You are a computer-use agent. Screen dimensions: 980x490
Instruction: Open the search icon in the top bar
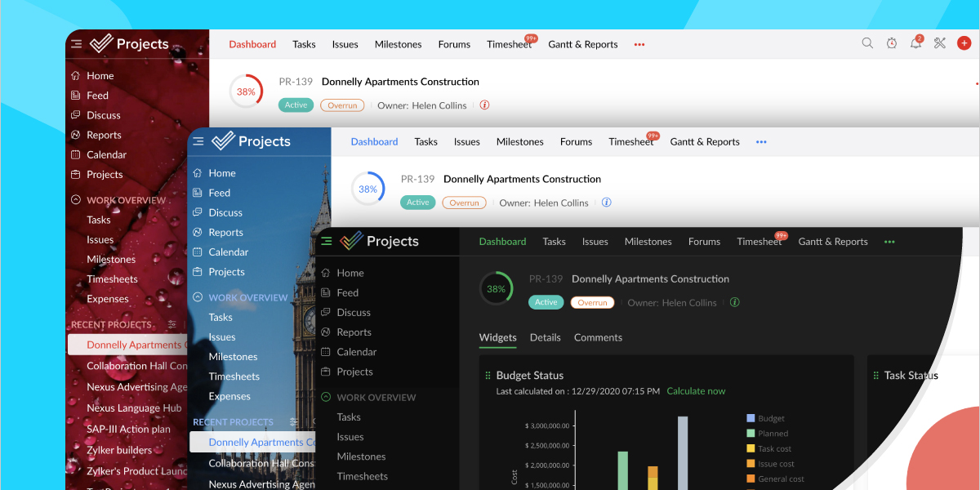click(x=867, y=43)
